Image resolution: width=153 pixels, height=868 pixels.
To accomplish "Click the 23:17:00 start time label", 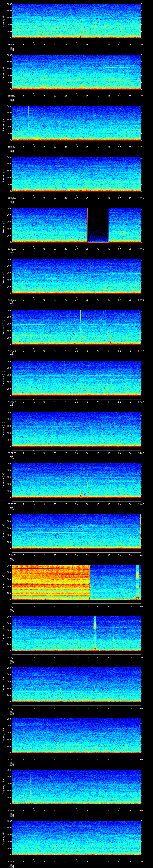I will click(x=12, y=198).
